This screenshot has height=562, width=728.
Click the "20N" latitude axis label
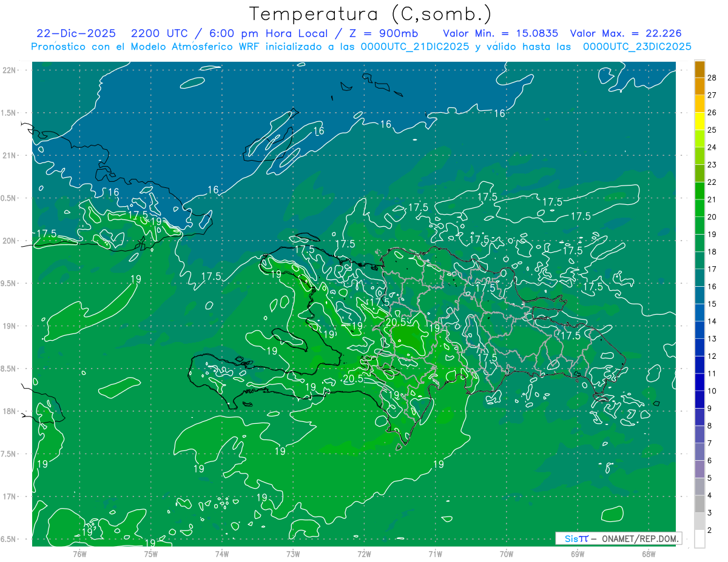click(x=9, y=241)
